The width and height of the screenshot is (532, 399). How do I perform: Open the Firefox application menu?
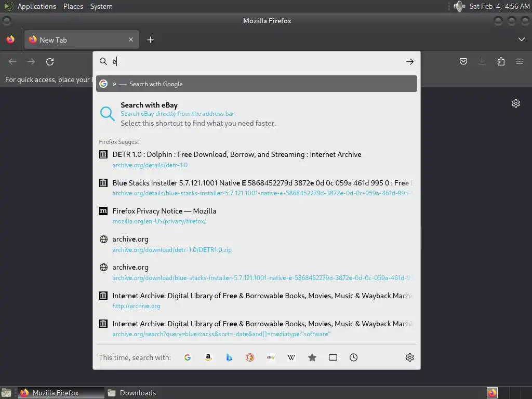(x=520, y=61)
